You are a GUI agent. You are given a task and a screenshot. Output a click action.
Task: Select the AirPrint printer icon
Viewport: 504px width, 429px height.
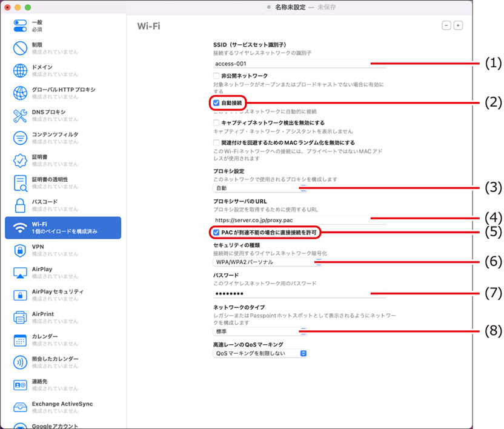tap(20, 318)
